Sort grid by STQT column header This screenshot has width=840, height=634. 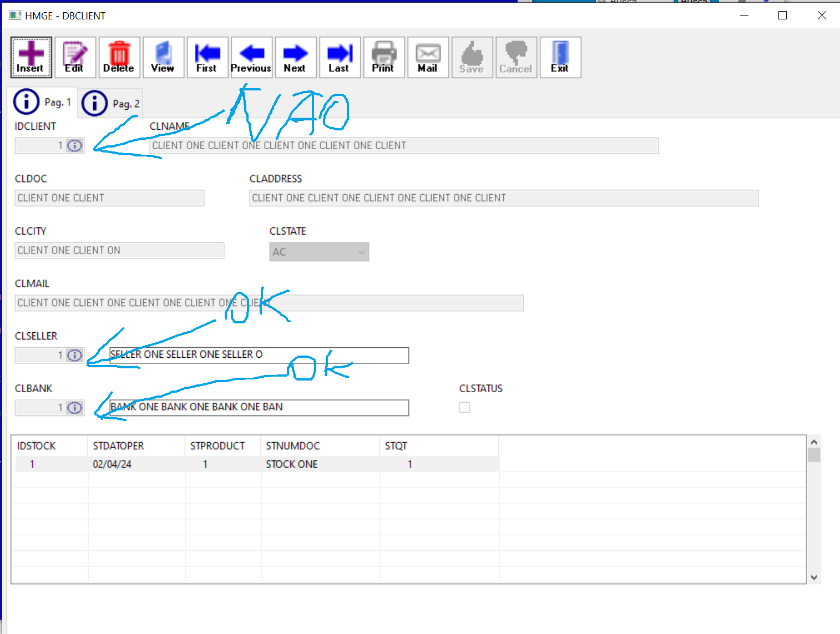pos(439,446)
